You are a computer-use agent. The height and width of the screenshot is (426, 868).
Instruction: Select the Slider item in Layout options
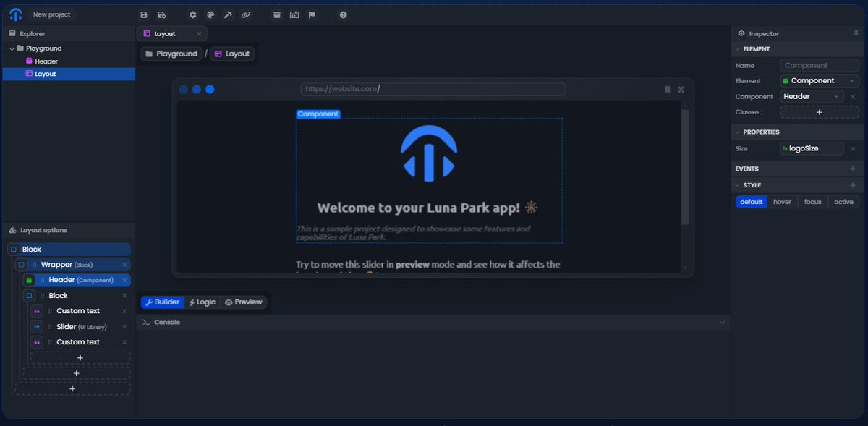click(x=65, y=326)
